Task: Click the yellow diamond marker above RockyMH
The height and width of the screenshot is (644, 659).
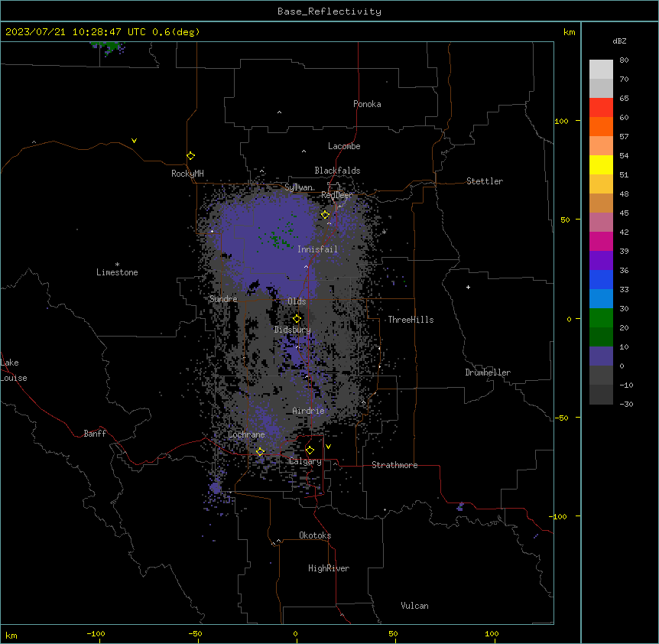Action: (190, 155)
